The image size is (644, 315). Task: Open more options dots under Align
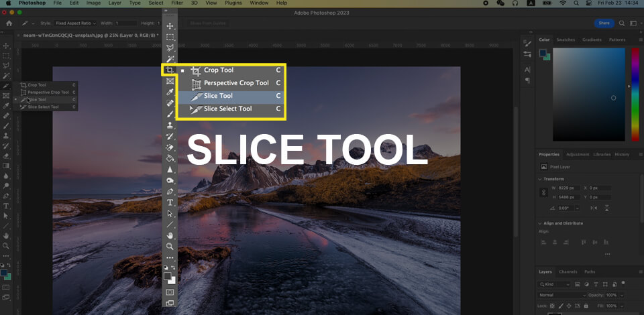(x=607, y=254)
